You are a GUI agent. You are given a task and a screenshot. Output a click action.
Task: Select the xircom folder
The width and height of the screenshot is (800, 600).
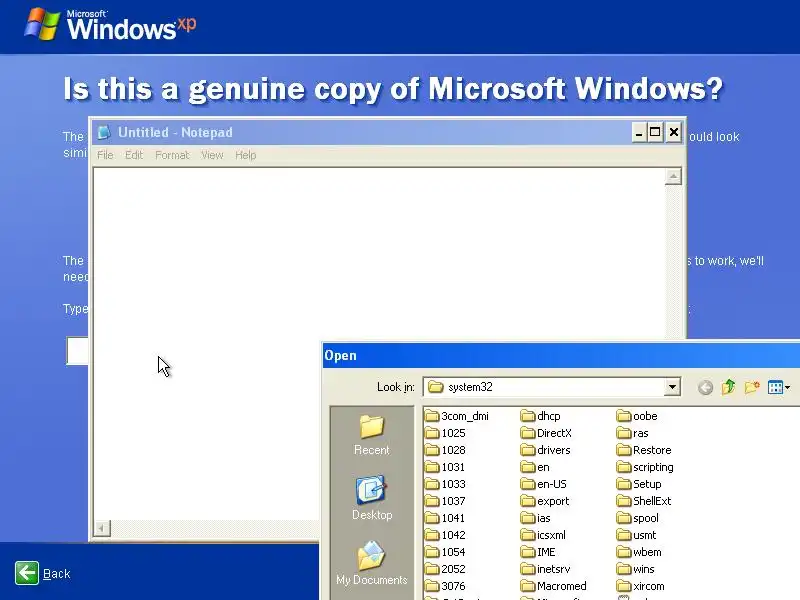tap(641, 586)
